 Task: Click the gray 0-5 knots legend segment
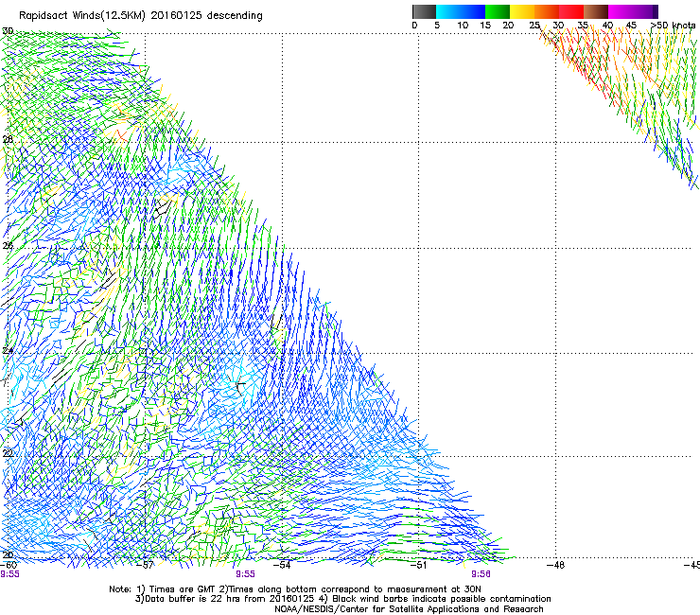424,11
